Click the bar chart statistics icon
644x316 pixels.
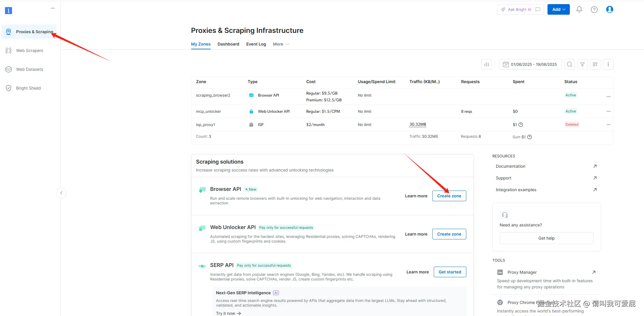coord(486,64)
